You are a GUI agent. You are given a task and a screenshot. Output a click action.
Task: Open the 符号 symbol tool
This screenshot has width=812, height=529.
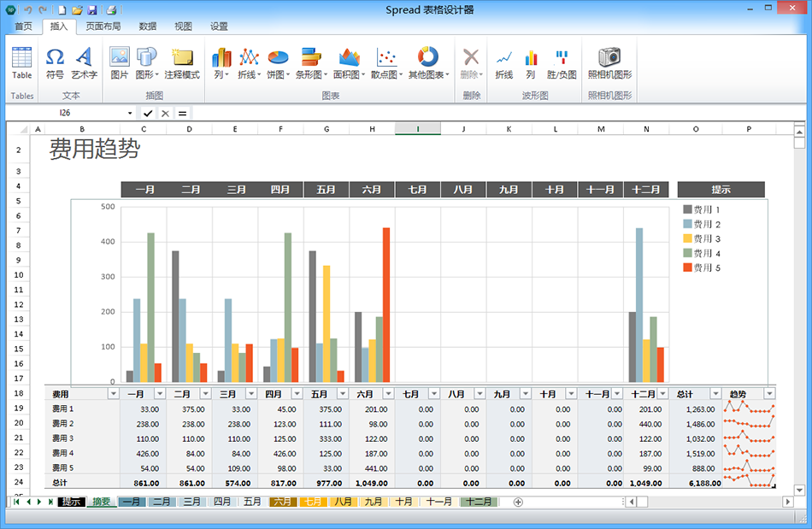coord(55,62)
